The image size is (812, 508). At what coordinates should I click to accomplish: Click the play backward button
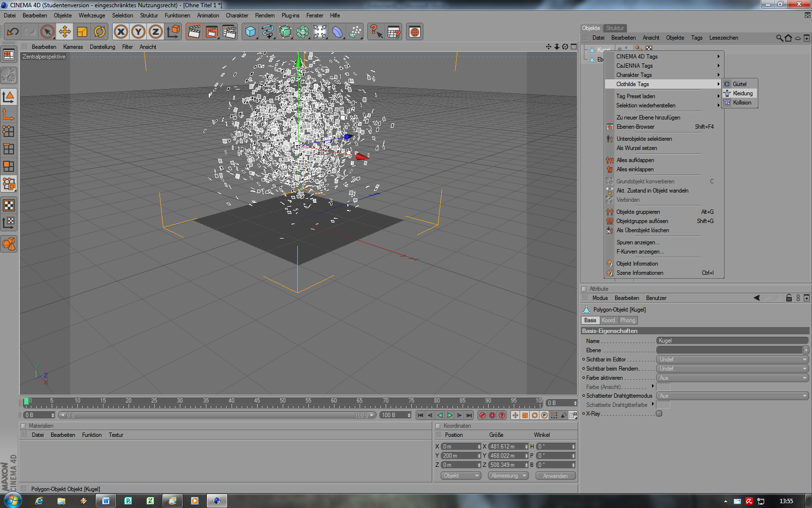[440, 415]
